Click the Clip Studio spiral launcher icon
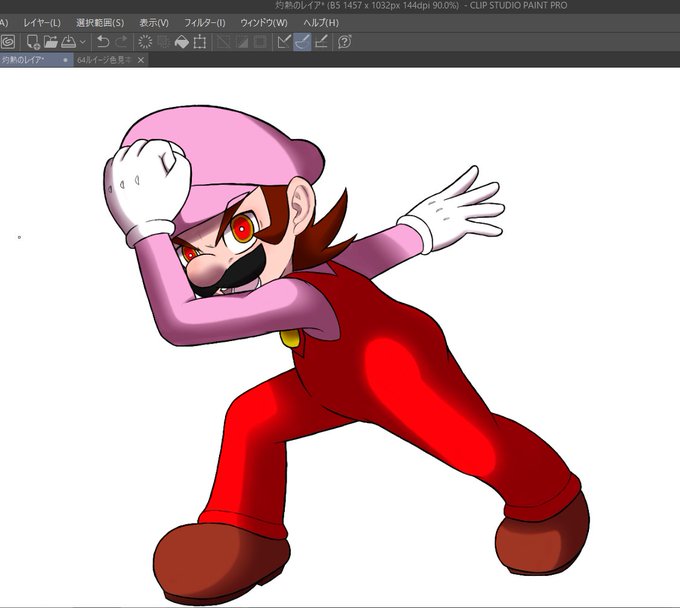This screenshot has width=680, height=608. pyautogui.click(x=8, y=42)
